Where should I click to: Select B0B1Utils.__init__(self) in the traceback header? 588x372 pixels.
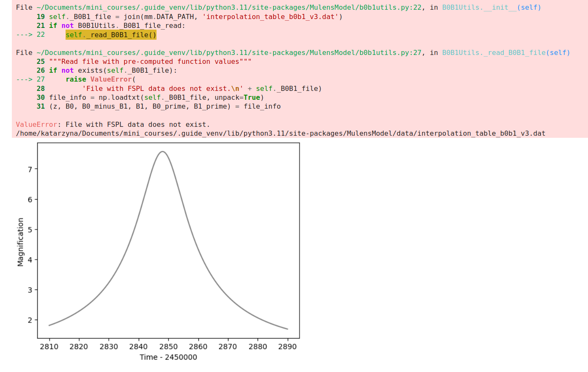tap(491, 8)
